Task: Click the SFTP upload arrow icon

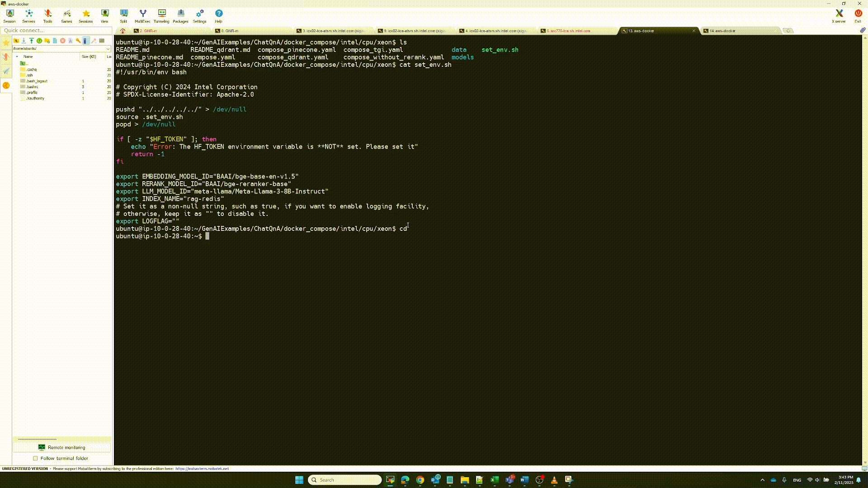Action: [32, 41]
